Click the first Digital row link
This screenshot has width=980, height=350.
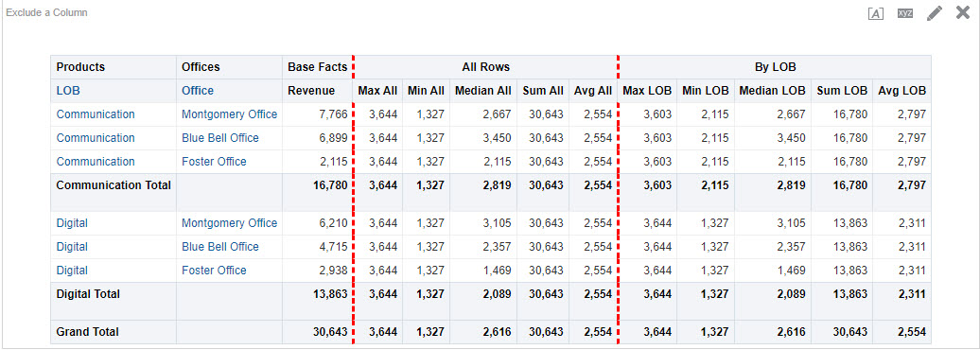tap(72, 223)
